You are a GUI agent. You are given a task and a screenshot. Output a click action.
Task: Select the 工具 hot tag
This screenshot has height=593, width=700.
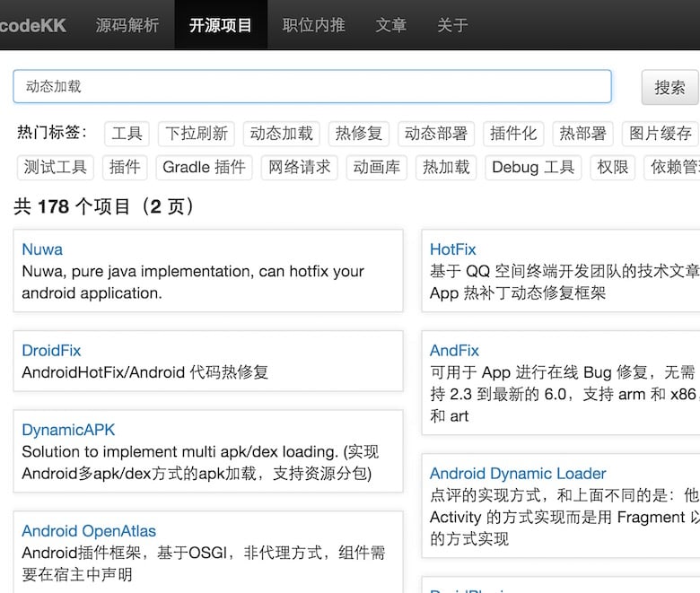tap(127, 134)
